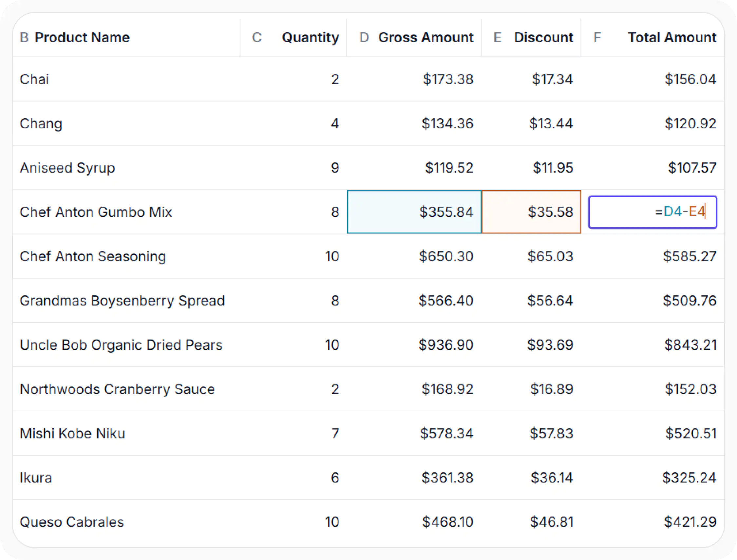Select highlighted gross amount $355.84
The image size is (737, 560).
pos(414,212)
